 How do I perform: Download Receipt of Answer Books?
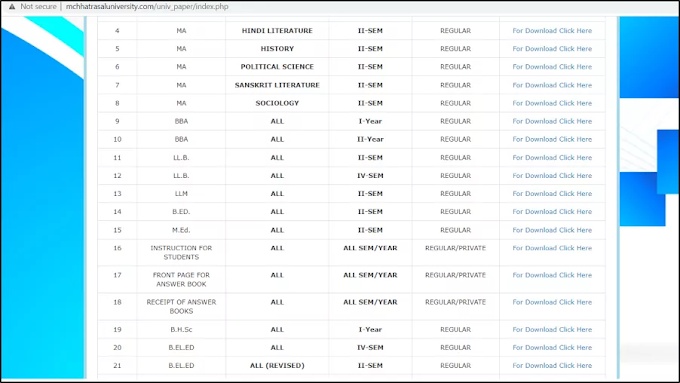coord(552,302)
